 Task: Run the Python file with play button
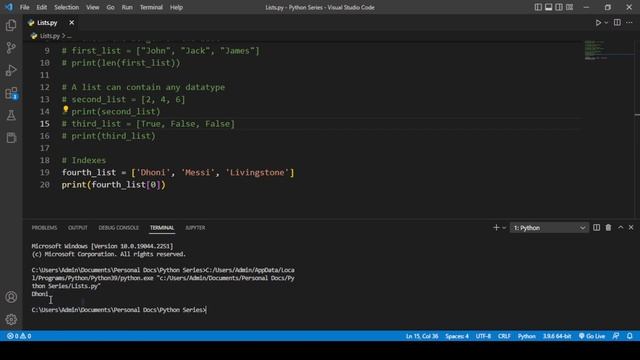click(598, 22)
